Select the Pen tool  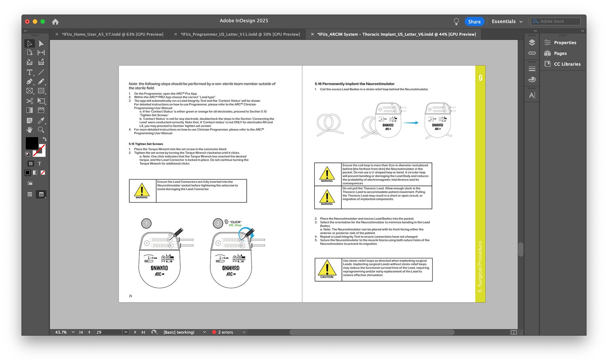30,82
